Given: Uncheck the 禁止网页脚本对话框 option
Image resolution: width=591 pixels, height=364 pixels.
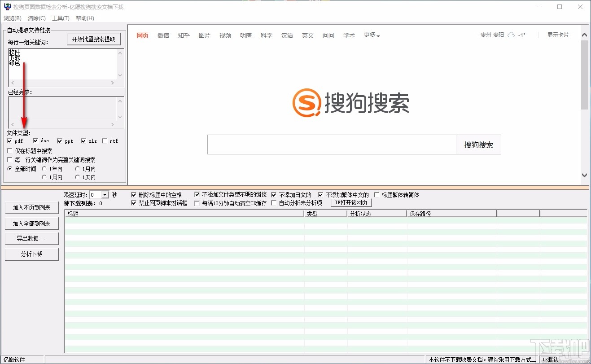Looking at the screenshot, I should click(x=134, y=203).
